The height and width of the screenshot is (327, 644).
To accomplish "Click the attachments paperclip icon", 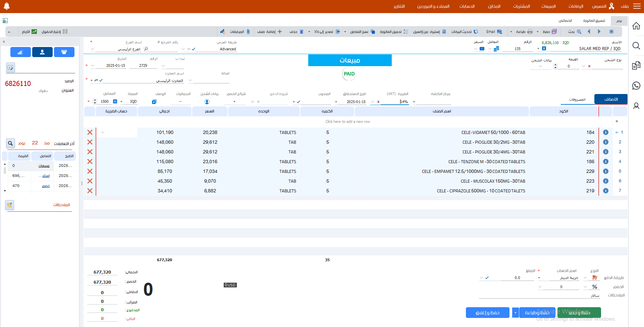I will [x=248, y=32].
